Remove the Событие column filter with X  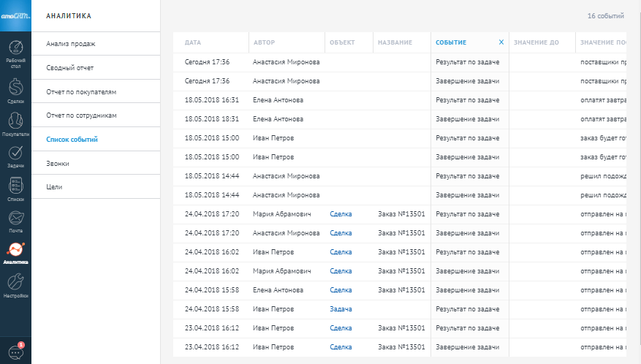pos(501,42)
